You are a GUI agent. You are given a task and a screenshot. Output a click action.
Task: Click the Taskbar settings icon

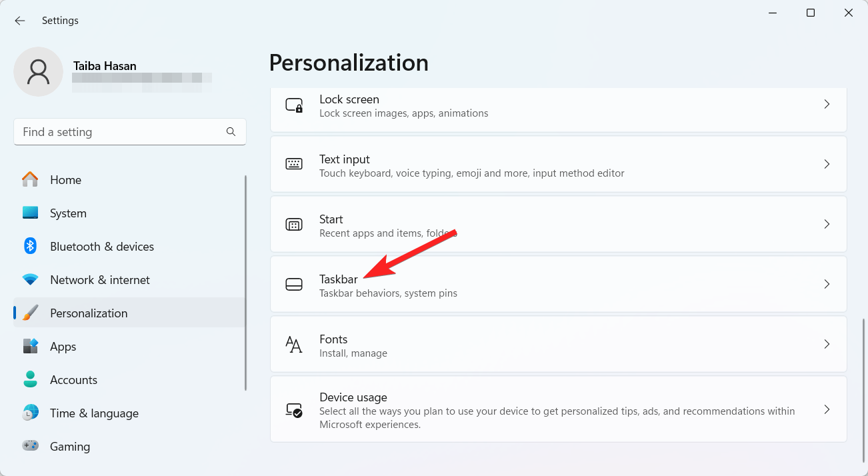click(294, 285)
